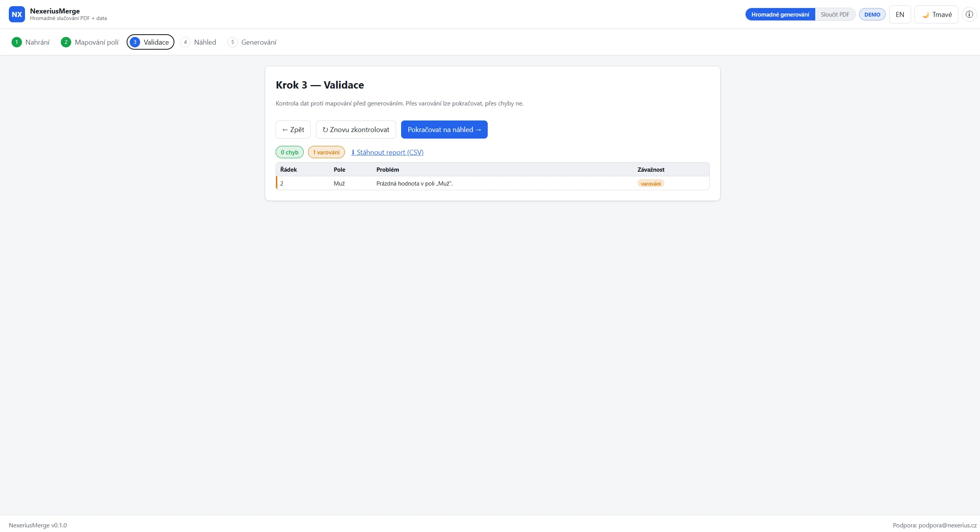980x532 pixels.
Task: Click the Pole column header
Action: click(339, 169)
